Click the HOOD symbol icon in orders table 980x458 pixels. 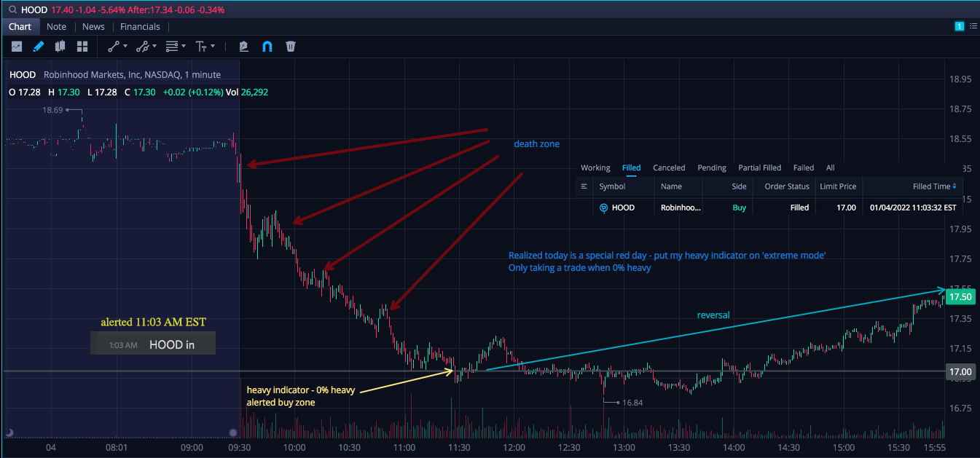click(603, 208)
